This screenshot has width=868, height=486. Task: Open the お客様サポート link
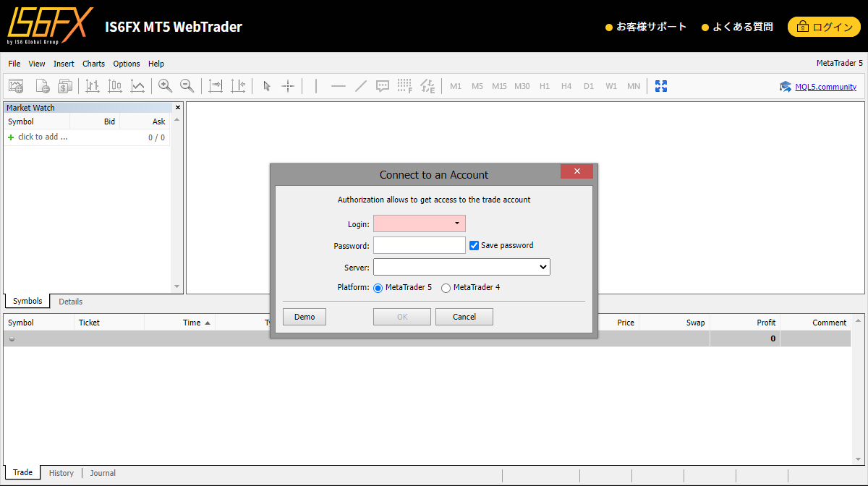[646, 27]
